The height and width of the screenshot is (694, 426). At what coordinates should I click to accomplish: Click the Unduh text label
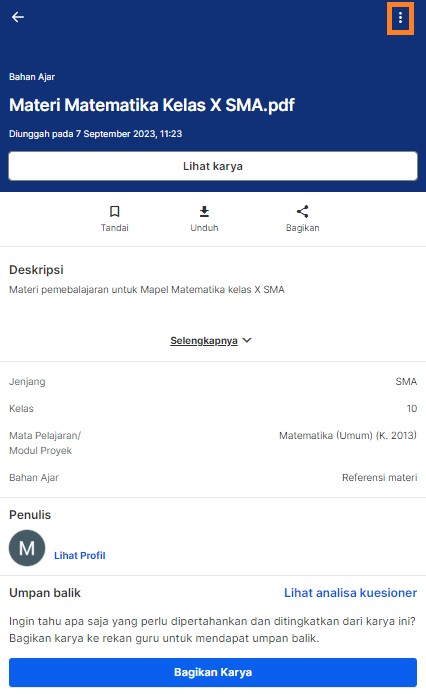point(204,227)
